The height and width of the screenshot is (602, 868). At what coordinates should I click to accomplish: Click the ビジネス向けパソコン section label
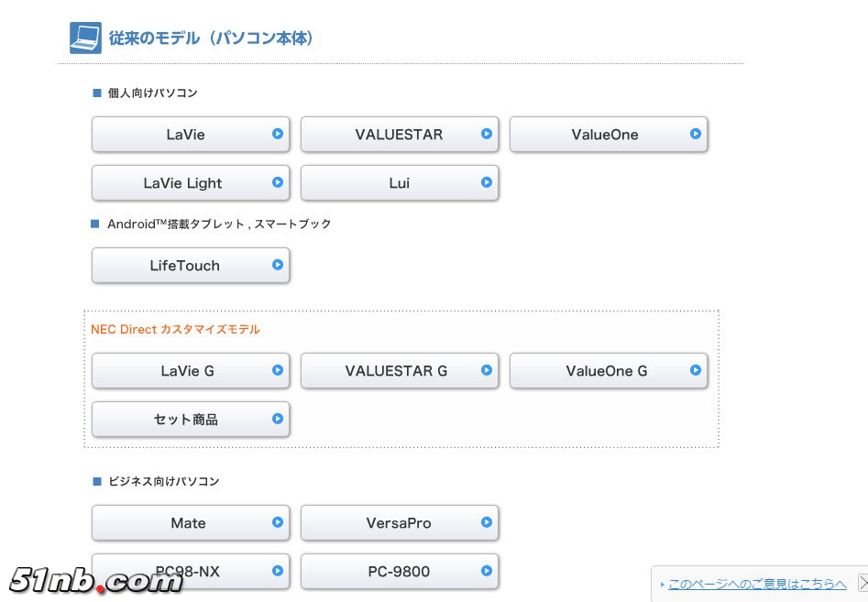pyautogui.click(x=163, y=481)
